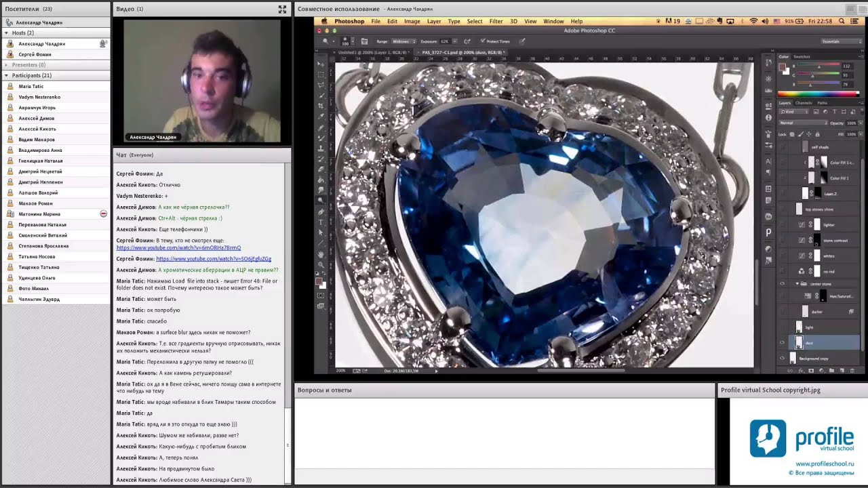Collapse the center stone layer group
Viewport: 868px width, 488px height.
[797, 283]
